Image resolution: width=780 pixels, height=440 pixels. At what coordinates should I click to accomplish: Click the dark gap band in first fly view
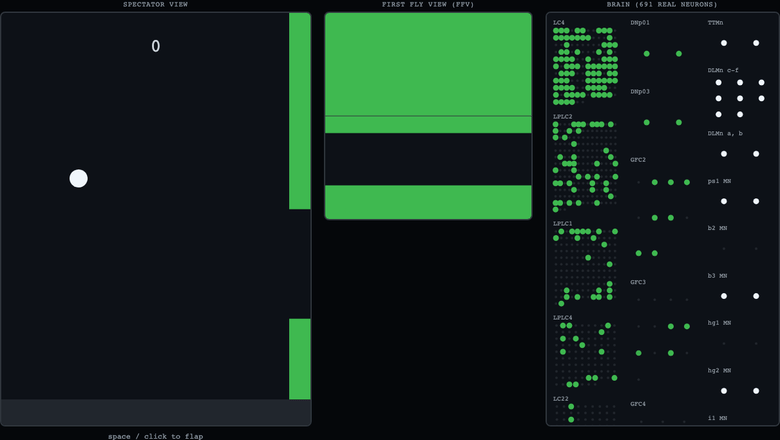point(428,159)
